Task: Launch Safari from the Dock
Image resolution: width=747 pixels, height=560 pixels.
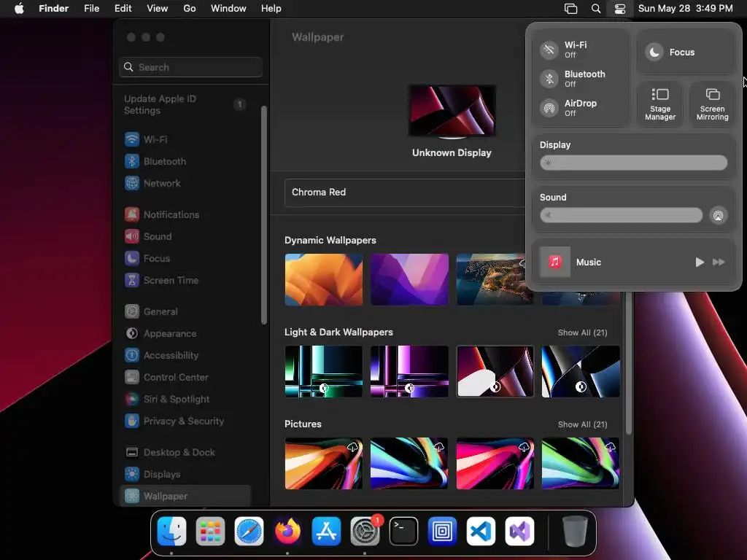Action: click(x=249, y=531)
